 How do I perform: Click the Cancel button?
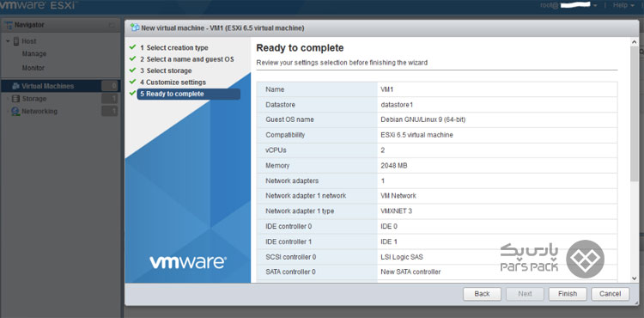point(610,294)
